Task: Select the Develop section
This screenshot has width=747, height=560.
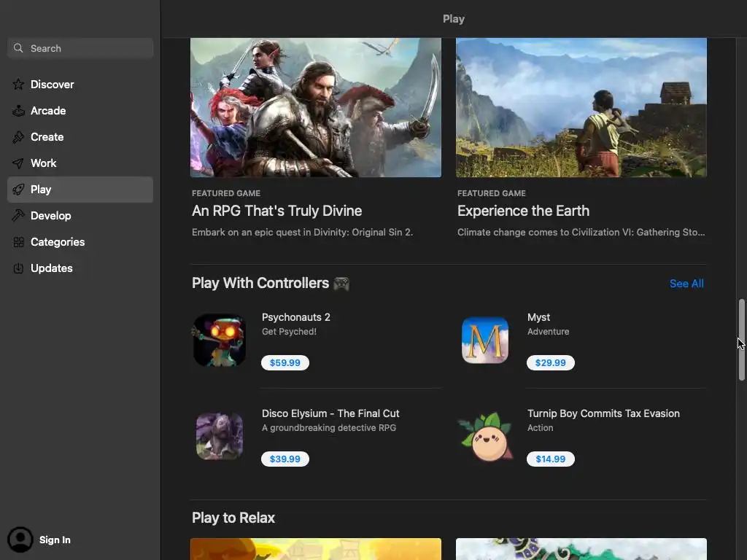Action: [x=80, y=216]
